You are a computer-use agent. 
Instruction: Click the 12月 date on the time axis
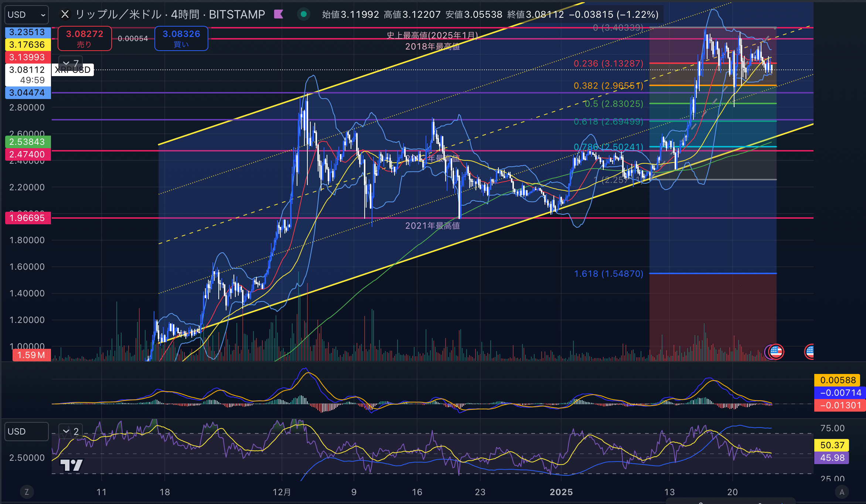point(282,492)
